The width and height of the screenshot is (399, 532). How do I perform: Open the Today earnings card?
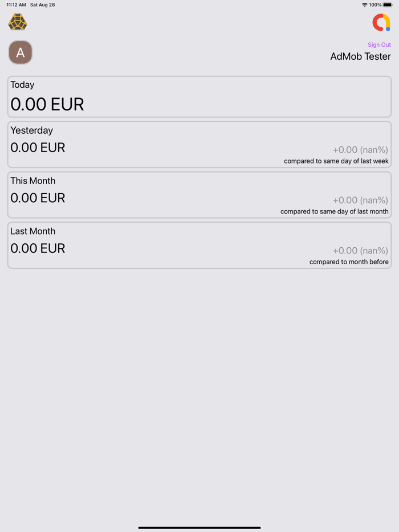pyautogui.click(x=199, y=96)
